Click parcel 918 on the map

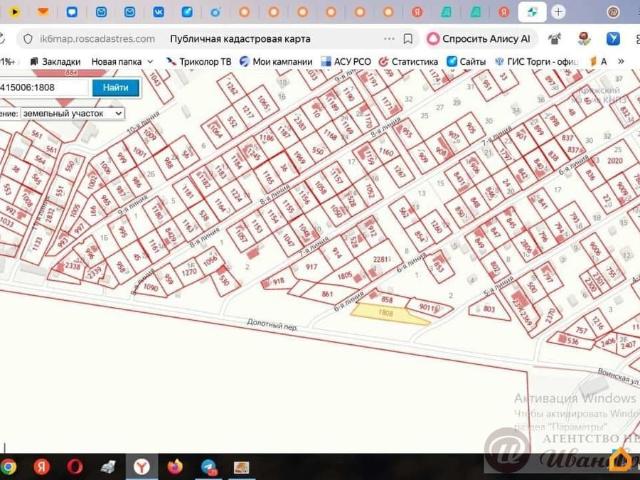278,281
